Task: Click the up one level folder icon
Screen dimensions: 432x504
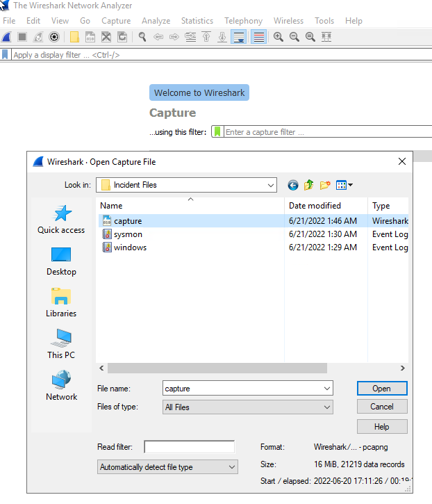Action: (x=309, y=185)
